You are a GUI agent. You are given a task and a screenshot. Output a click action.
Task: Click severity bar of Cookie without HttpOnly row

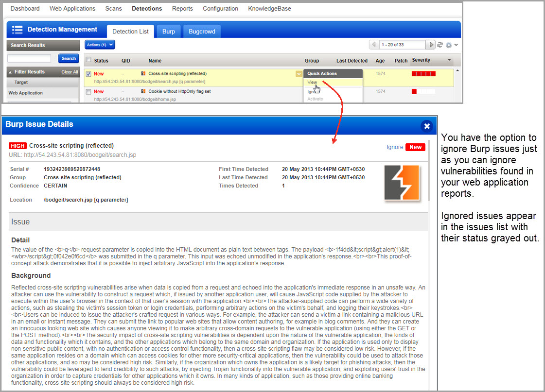(423, 92)
